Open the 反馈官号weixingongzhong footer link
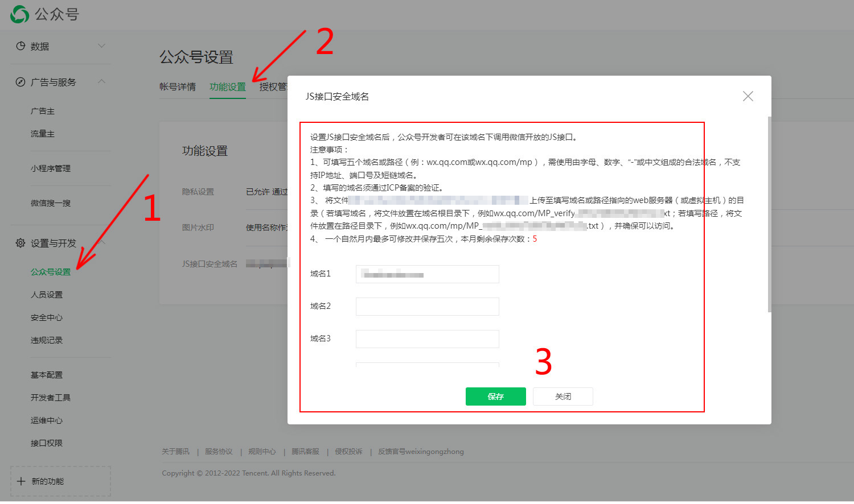The width and height of the screenshot is (854, 504). click(421, 452)
